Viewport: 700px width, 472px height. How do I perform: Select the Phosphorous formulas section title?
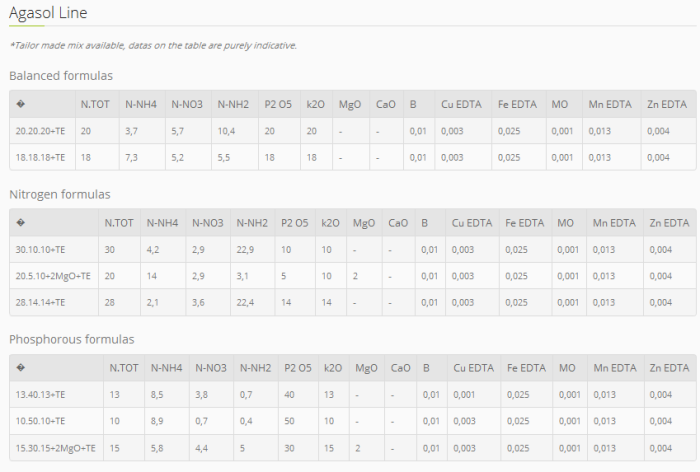[x=72, y=339]
